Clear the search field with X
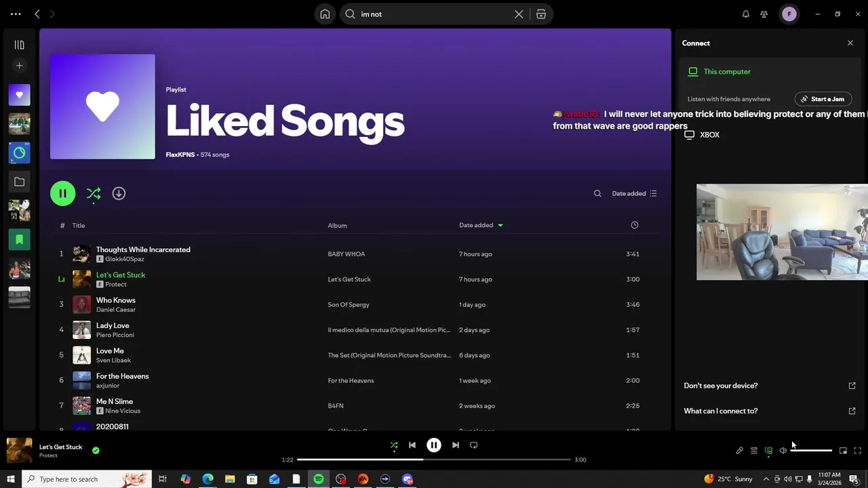 pos(519,14)
